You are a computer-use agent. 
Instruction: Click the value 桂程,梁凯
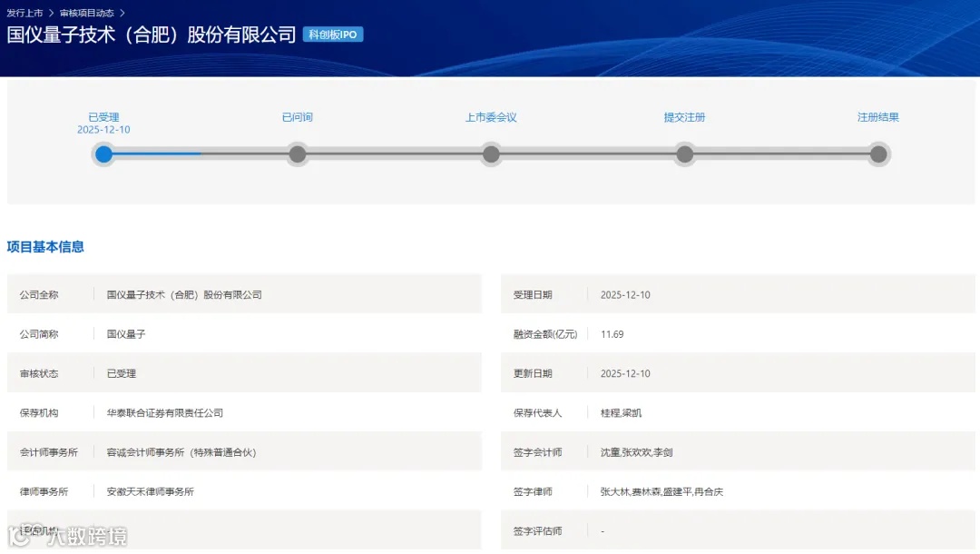[x=621, y=412]
